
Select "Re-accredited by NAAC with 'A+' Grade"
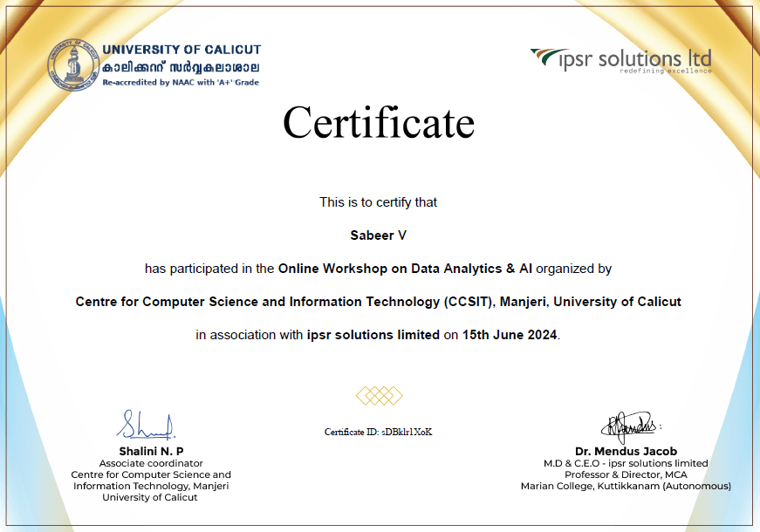tap(181, 82)
